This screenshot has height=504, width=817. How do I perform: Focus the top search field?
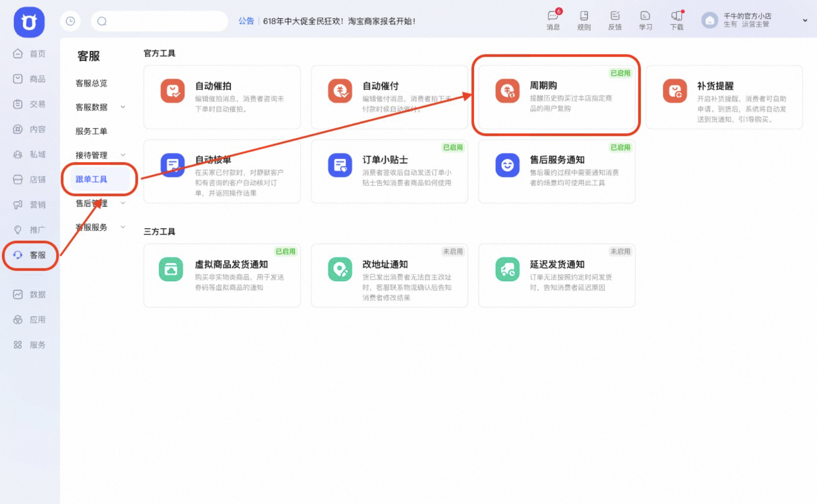coord(160,21)
